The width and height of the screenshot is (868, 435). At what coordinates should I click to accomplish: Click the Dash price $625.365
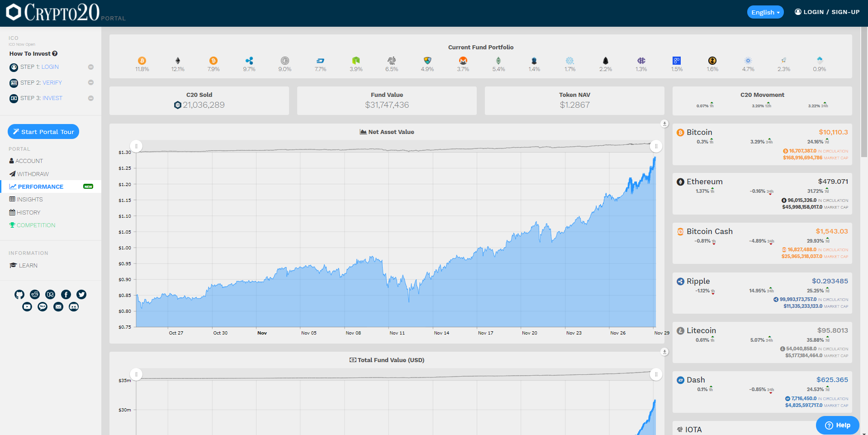(x=832, y=380)
